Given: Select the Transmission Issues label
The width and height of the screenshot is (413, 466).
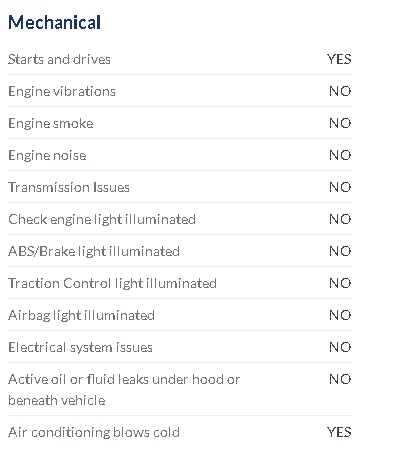Looking at the screenshot, I should pos(69,187).
